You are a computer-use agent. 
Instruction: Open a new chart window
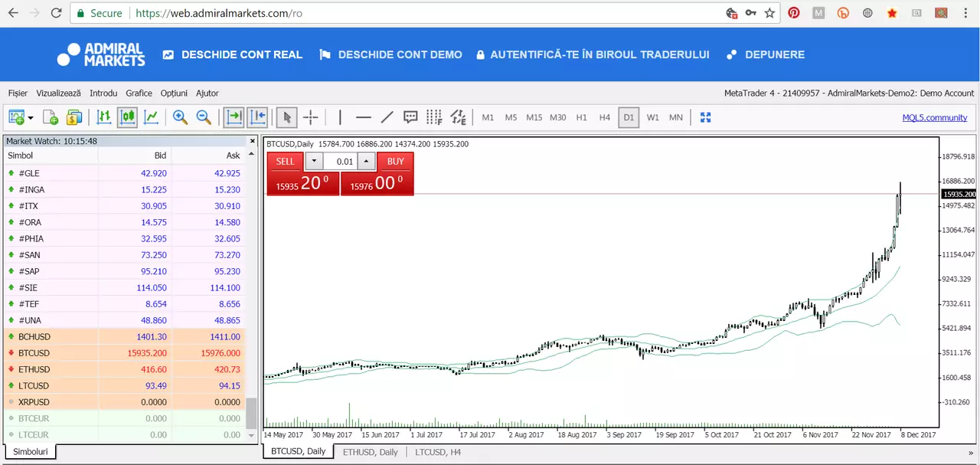tap(16, 117)
